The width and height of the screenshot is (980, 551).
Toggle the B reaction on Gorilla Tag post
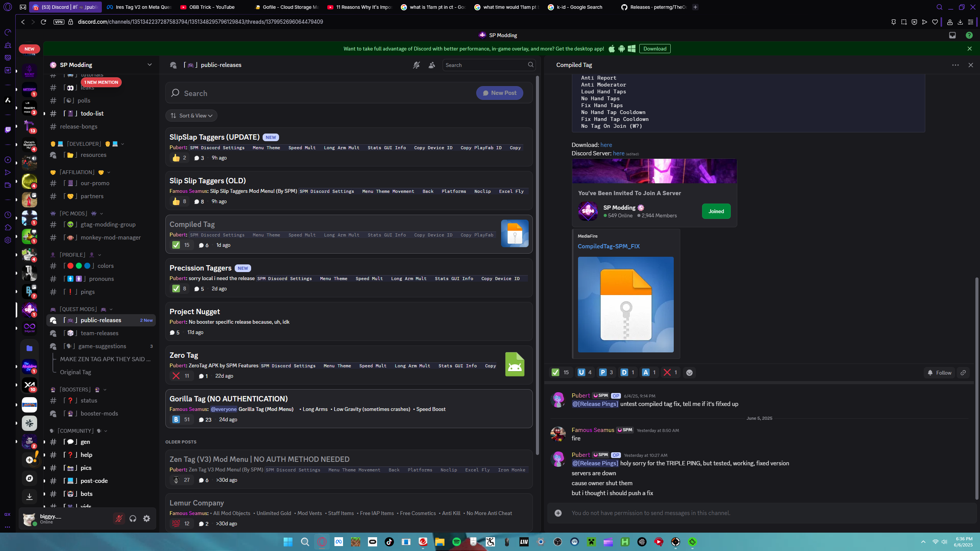click(x=181, y=420)
